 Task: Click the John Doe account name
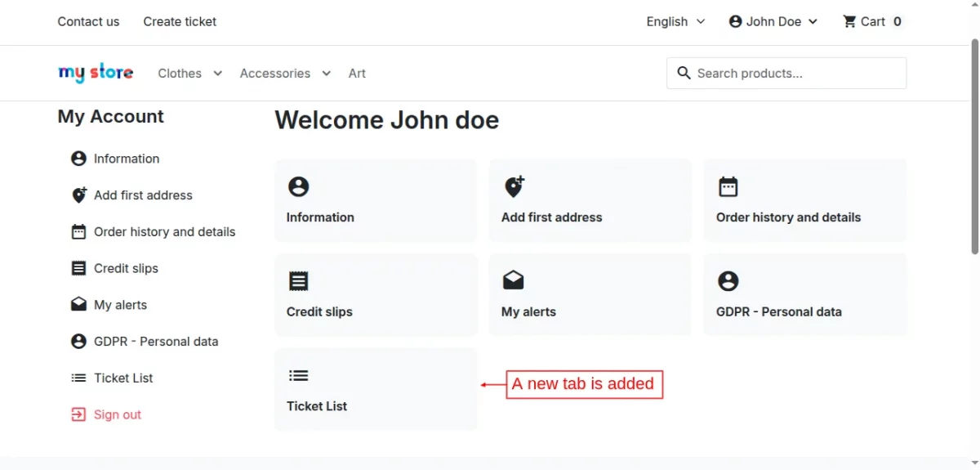773,22
